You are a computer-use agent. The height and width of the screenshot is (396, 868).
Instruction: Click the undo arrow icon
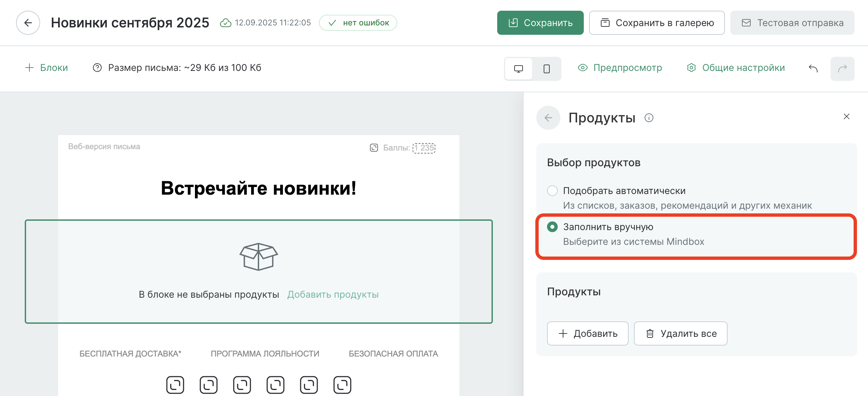813,69
